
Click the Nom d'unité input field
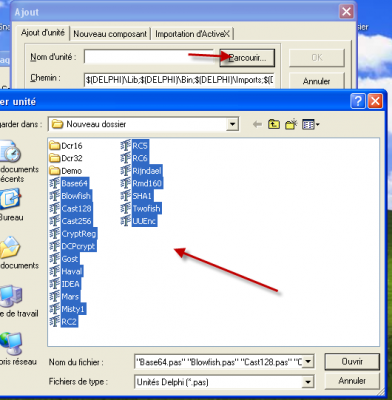click(150, 57)
